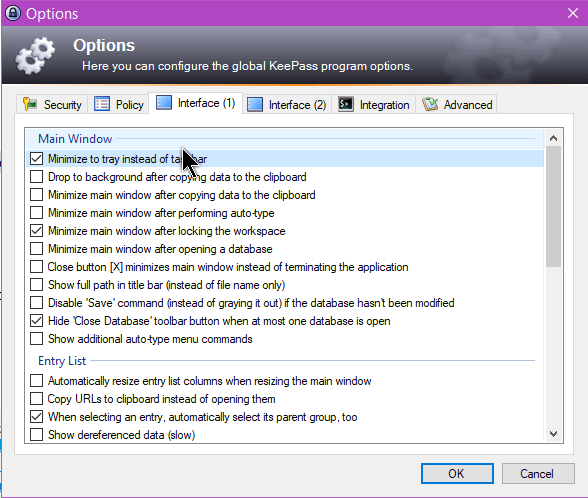Viewport: 588px width, 498px height.
Task: Enable Show full path in title bar
Action: pos(36,285)
